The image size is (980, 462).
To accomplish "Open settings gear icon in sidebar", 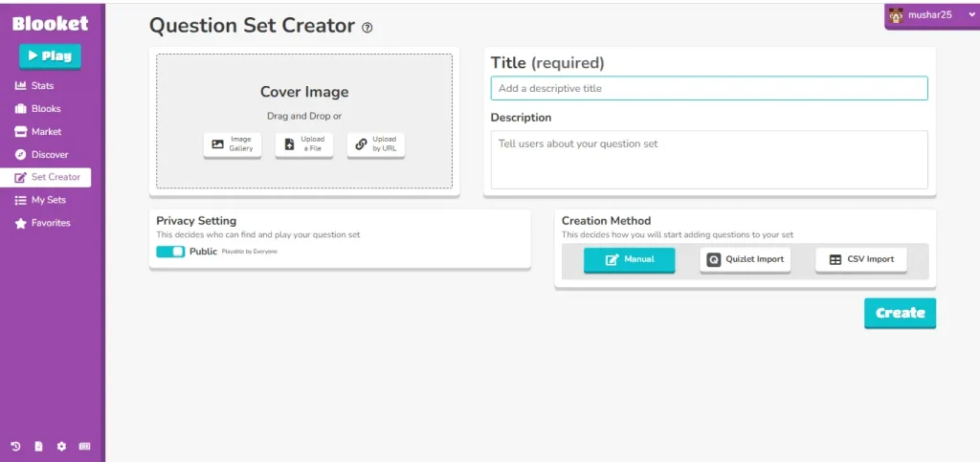I will (61, 447).
